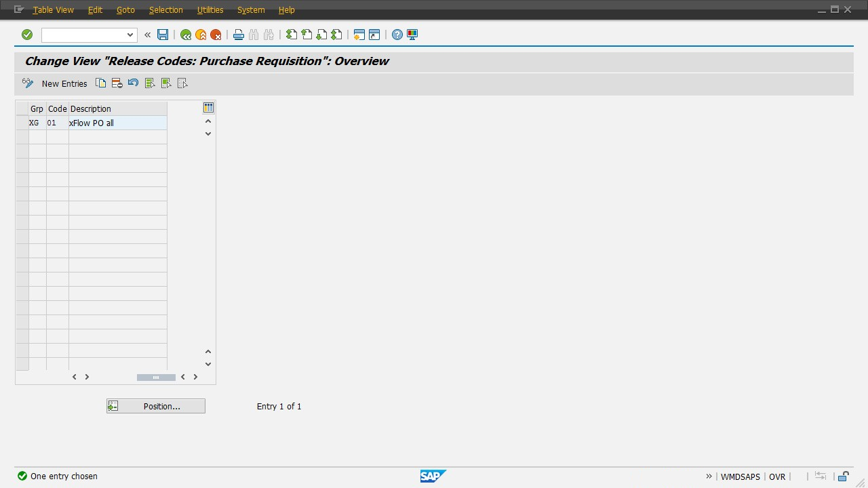
Task: Click the green Enter checkmark icon
Action: pyautogui.click(x=27, y=35)
